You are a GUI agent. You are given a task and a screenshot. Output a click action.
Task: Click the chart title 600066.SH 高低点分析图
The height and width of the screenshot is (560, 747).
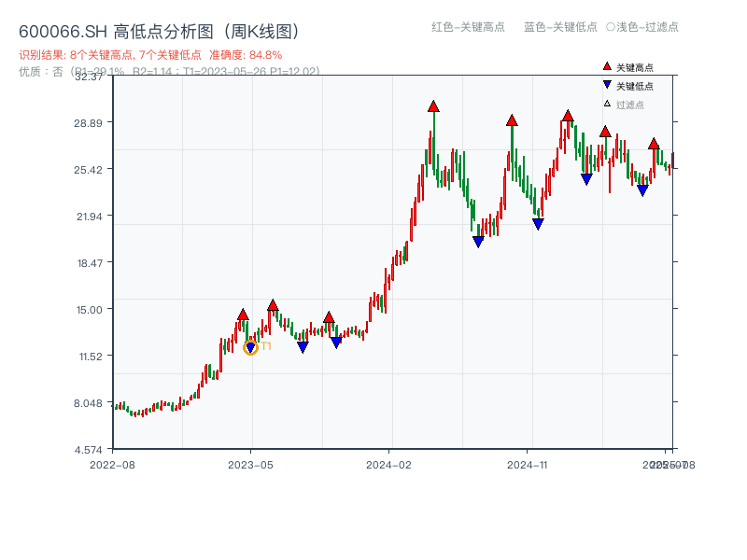pos(160,32)
